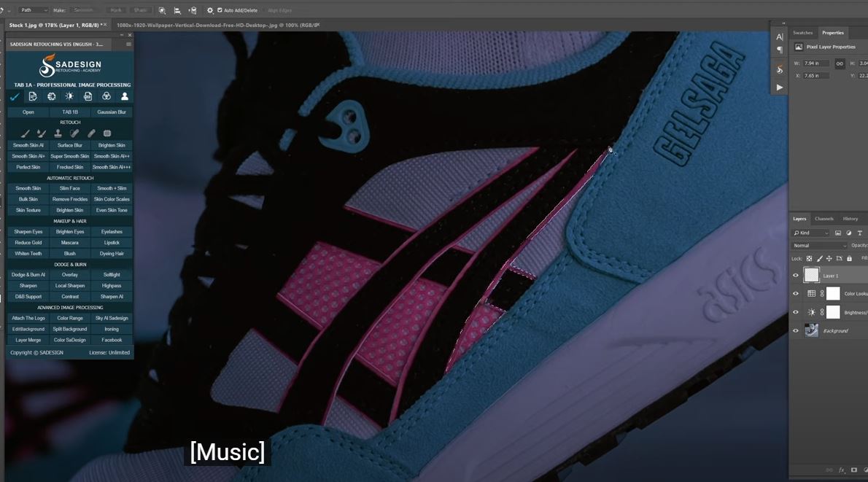
Task: Close the Stock 1.jpg document tab
Action: tap(104, 25)
